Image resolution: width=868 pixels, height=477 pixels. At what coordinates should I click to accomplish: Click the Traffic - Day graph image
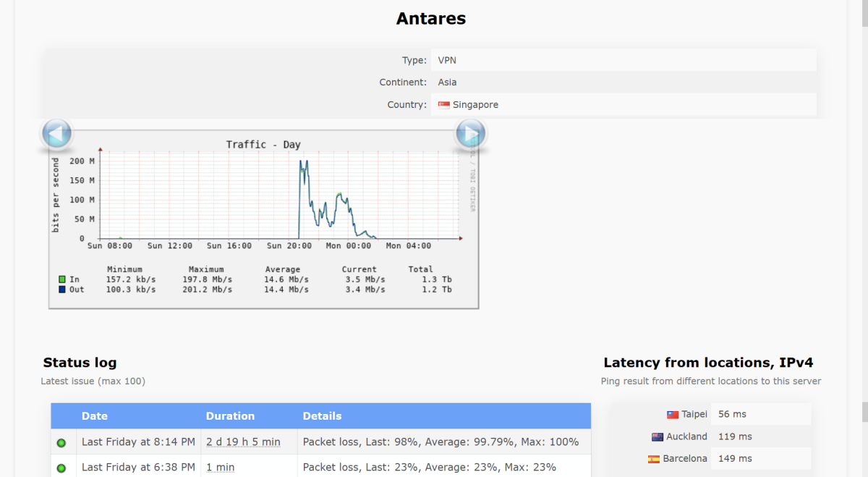click(264, 219)
